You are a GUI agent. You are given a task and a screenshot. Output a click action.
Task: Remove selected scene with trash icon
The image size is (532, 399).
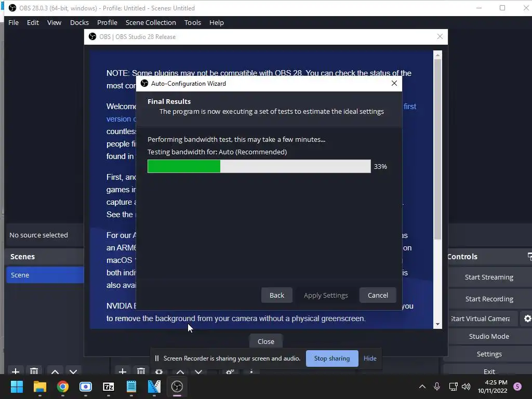click(x=34, y=371)
